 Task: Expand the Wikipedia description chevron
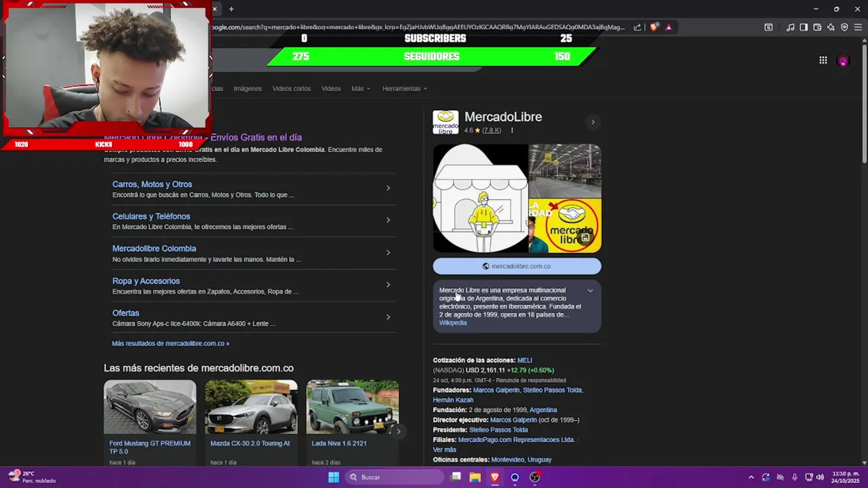[590, 290]
